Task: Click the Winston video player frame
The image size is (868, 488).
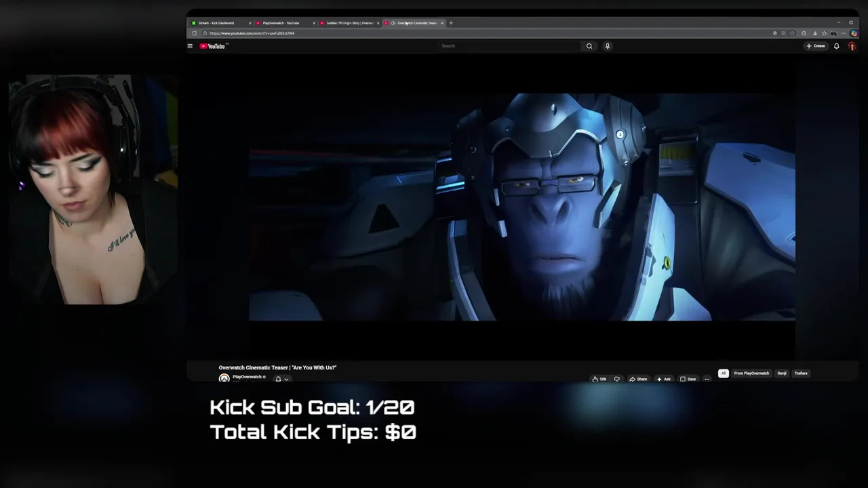Action: pos(522,207)
